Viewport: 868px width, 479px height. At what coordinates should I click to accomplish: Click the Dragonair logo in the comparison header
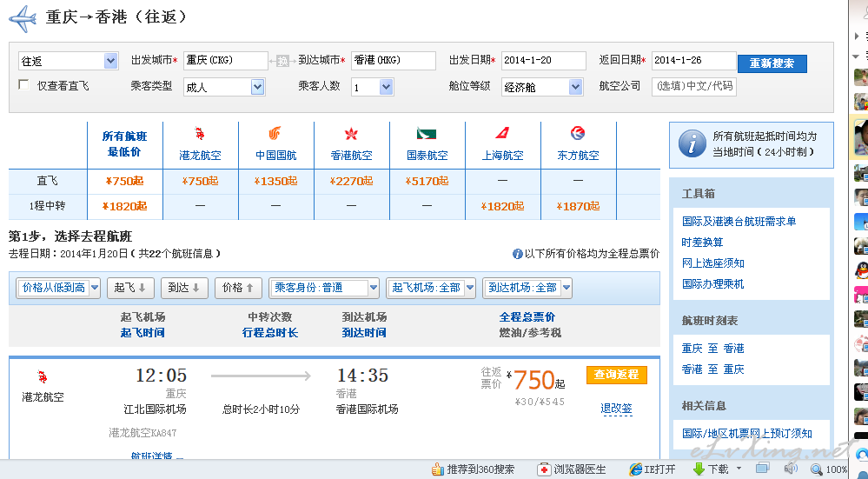[200, 134]
